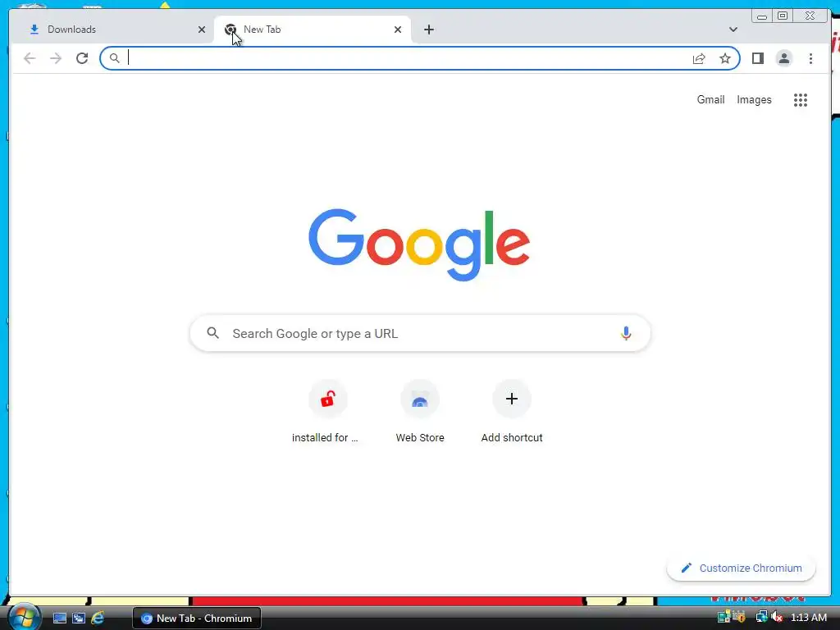Close the Downloads tab
840x630 pixels.
coord(202,30)
